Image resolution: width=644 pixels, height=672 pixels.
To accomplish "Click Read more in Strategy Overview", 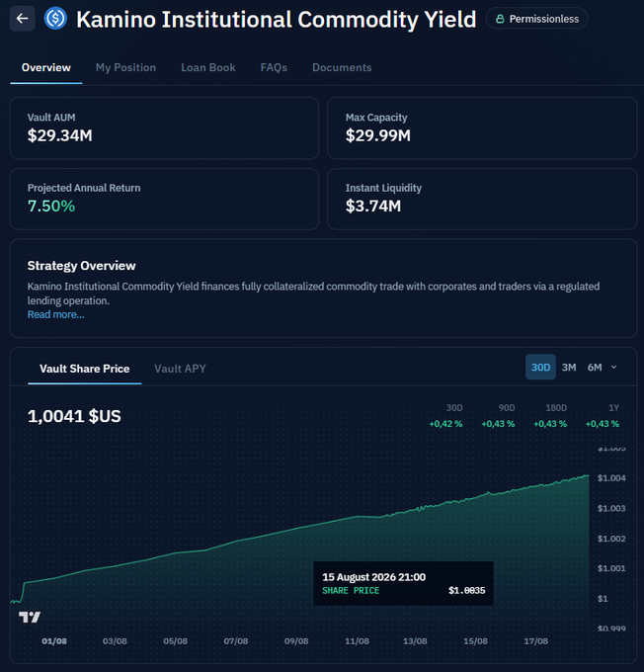I will pyautogui.click(x=56, y=314).
